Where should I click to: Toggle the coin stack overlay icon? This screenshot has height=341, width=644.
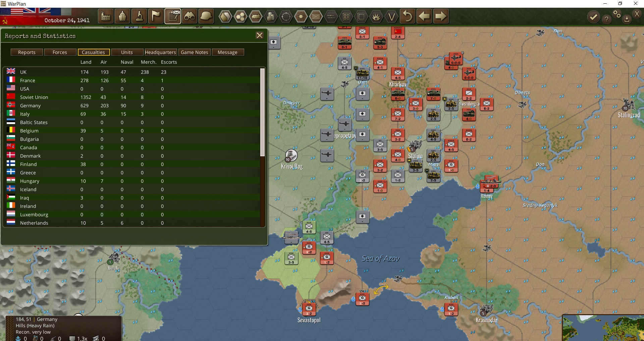click(x=271, y=16)
